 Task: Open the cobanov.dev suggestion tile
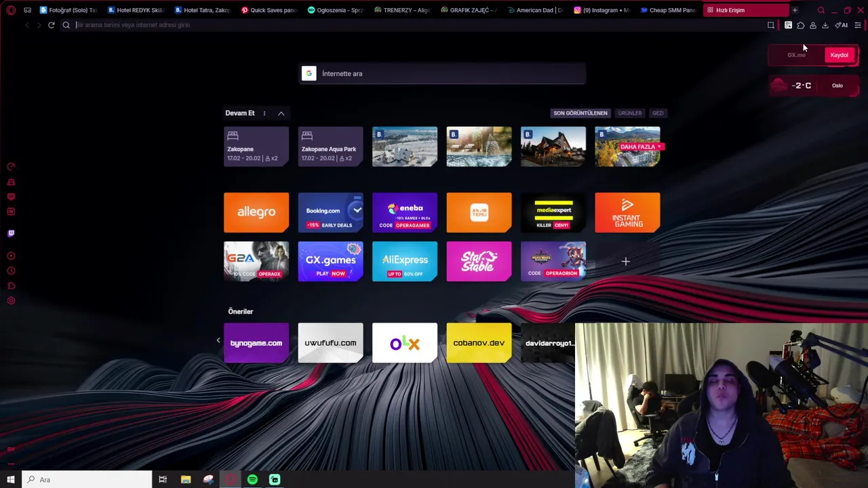479,343
